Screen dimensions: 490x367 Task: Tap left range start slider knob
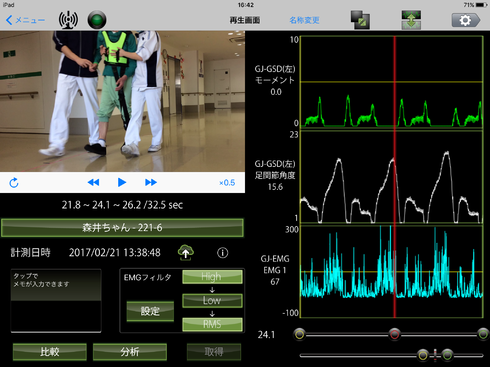300,334
